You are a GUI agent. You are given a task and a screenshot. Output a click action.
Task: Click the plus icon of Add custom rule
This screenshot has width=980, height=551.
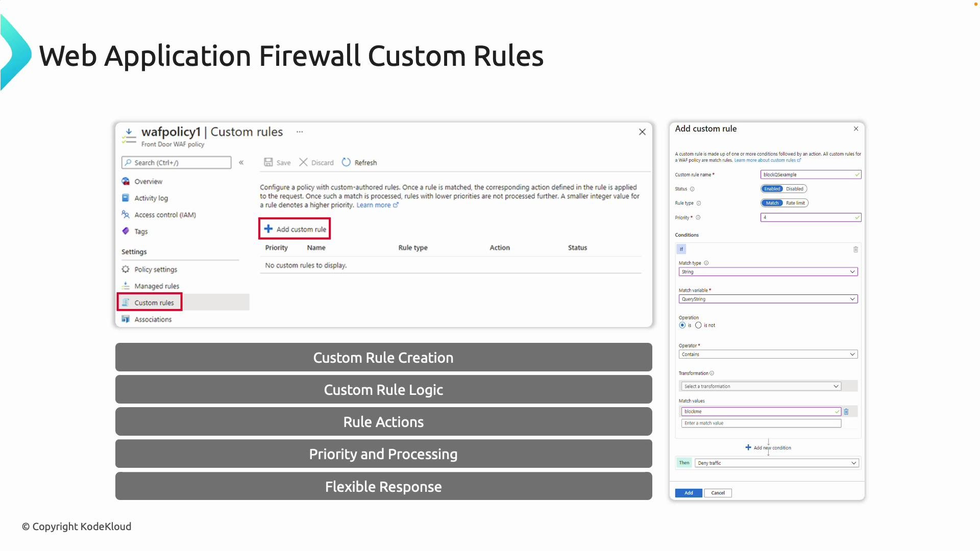pyautogui.click(x=268, y=229)
